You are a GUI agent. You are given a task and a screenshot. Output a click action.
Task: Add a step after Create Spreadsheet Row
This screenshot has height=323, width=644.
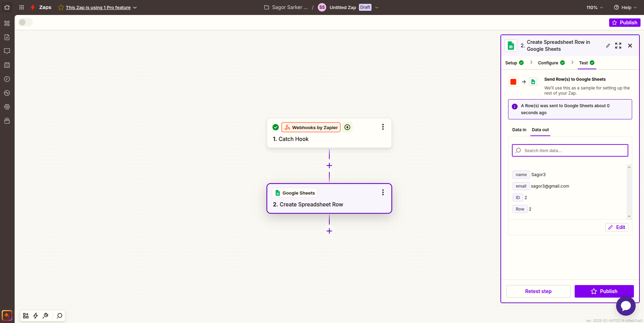[329, 231]
